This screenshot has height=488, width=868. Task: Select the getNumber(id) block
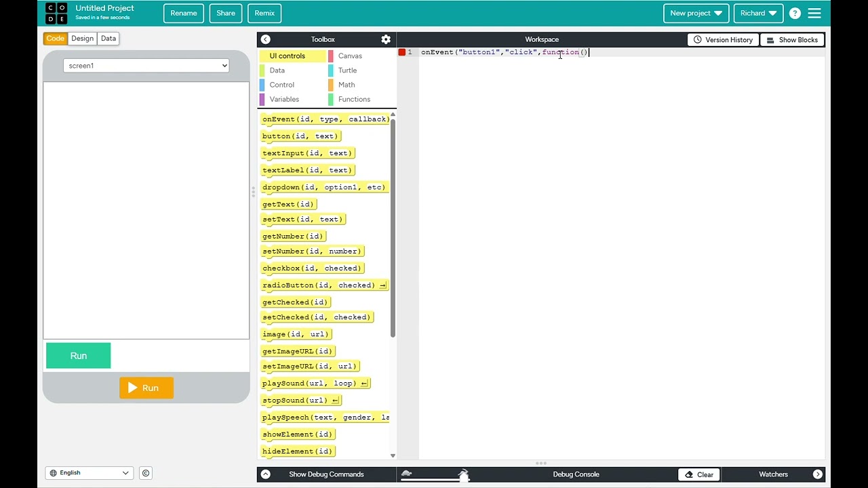[x=293, y=237]
